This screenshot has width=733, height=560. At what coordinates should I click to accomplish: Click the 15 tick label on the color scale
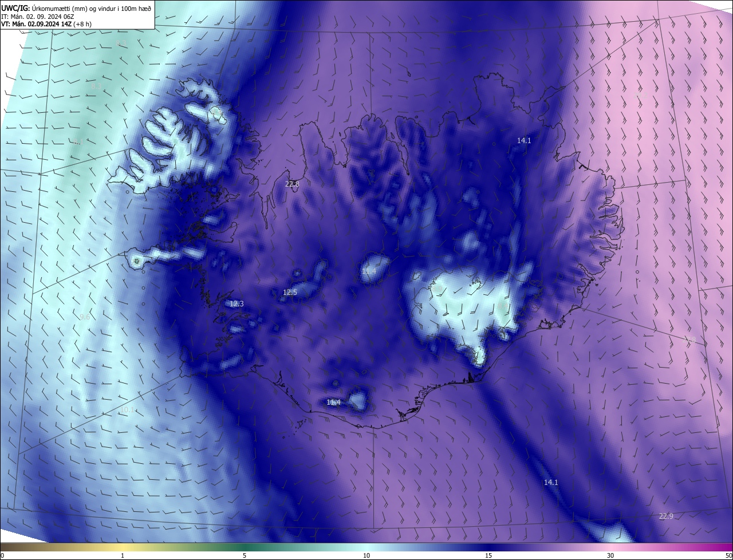point(488,555)
